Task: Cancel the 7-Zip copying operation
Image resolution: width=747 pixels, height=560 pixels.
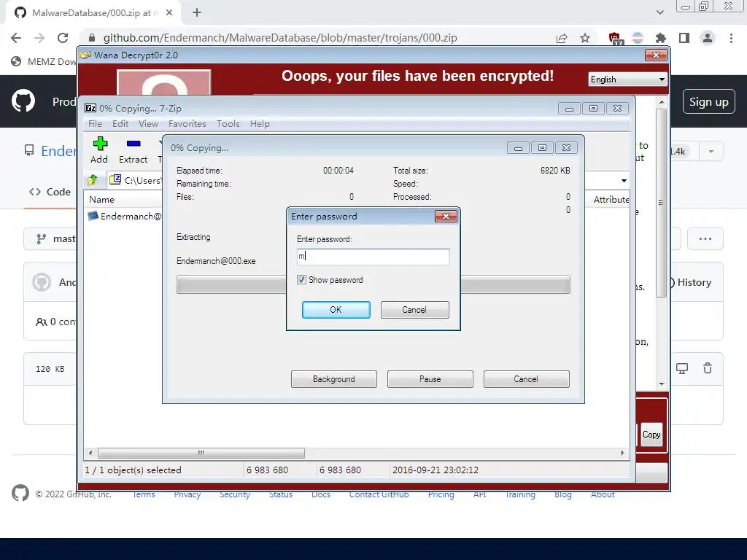Action: 526,379
